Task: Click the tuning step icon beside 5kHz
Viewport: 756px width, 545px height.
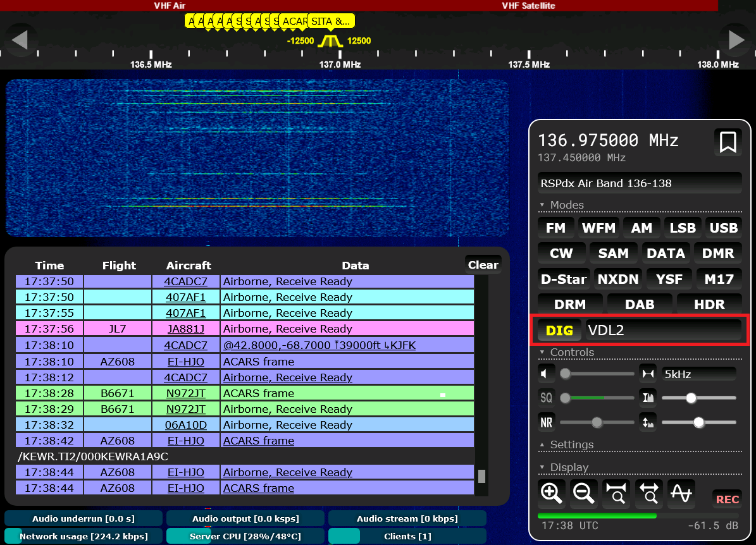Action: click(x=648, y=374)
